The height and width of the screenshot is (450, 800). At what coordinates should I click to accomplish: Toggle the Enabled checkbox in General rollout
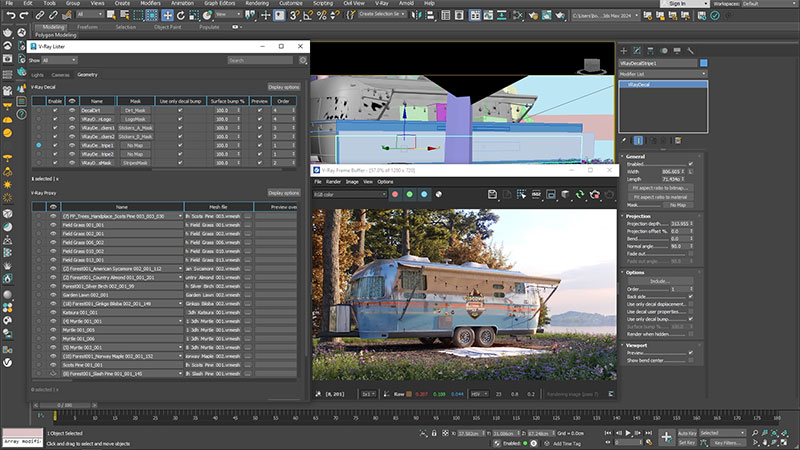pyautogui.click(x=690, y=164)
